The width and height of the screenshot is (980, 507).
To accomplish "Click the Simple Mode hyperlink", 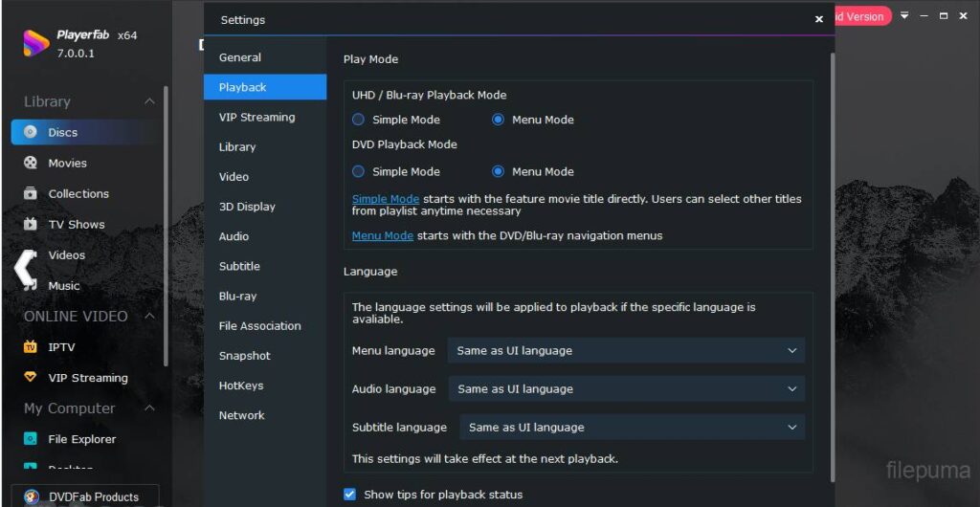I will (386, 199).
